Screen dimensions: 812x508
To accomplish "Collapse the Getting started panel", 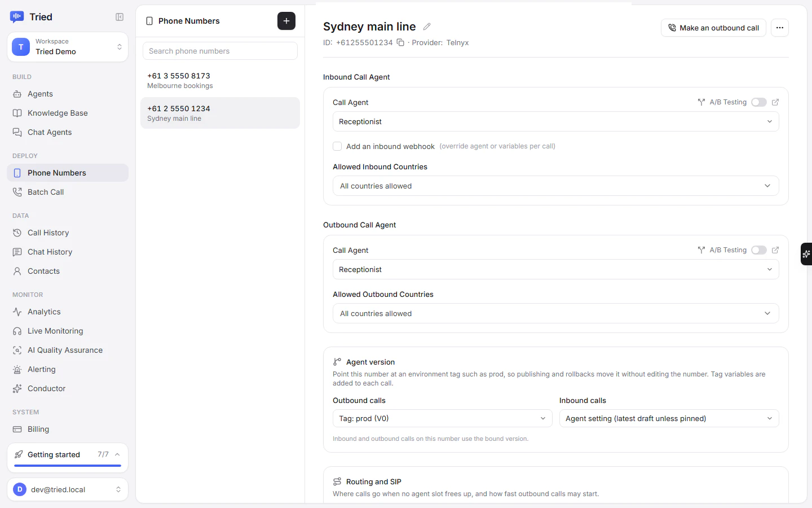I will click(x=117, y=454).
